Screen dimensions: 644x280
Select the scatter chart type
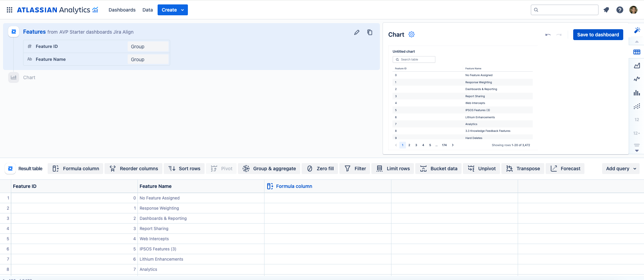click(x=637, y=106)
